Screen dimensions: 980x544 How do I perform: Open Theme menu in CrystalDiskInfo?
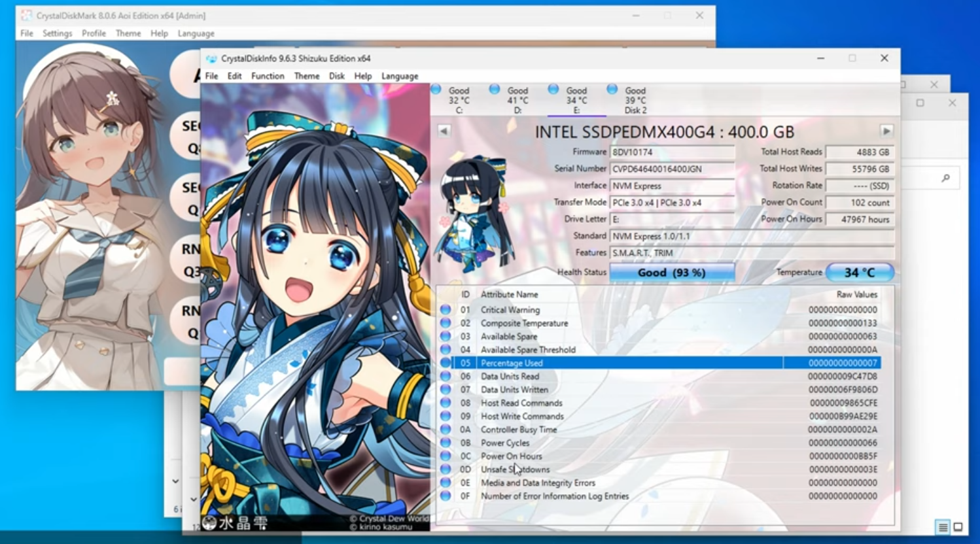307,76
